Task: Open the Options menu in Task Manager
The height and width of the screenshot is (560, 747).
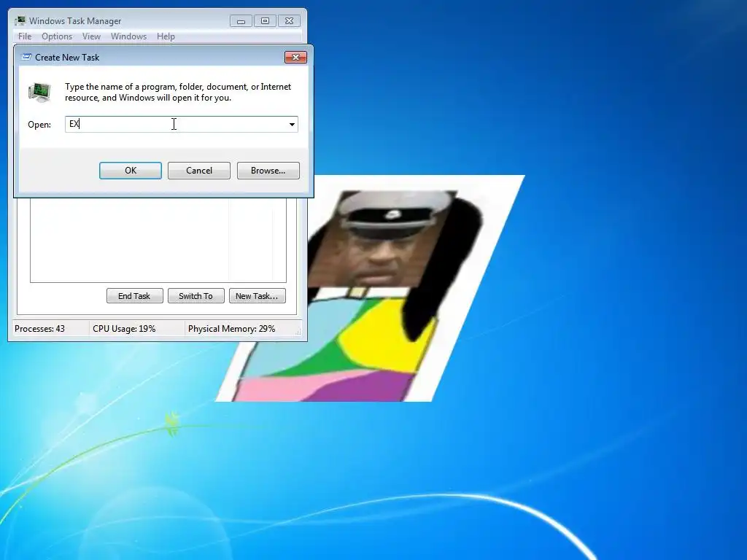Action: pos(57,36)
